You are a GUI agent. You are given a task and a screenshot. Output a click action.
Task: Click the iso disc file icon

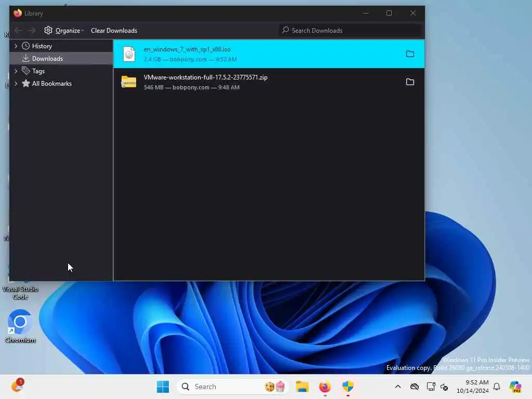point(129,54)
